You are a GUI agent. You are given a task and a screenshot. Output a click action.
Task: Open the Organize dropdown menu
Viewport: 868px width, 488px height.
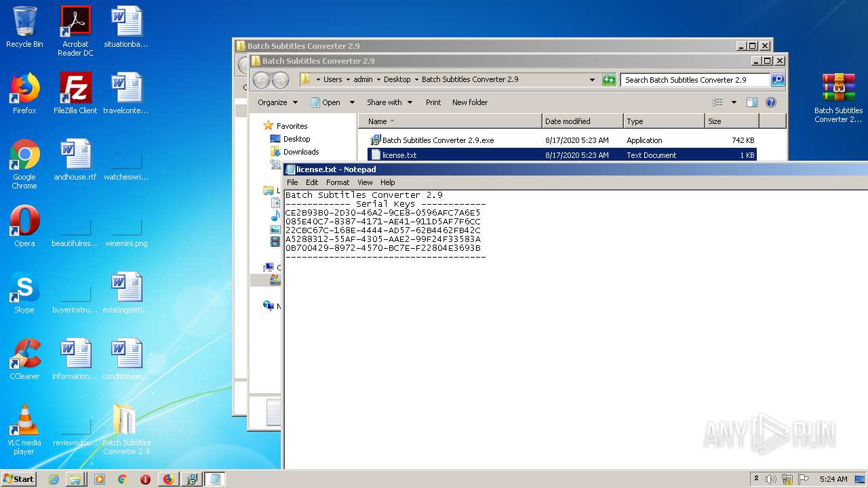click(x=277, y=102)
